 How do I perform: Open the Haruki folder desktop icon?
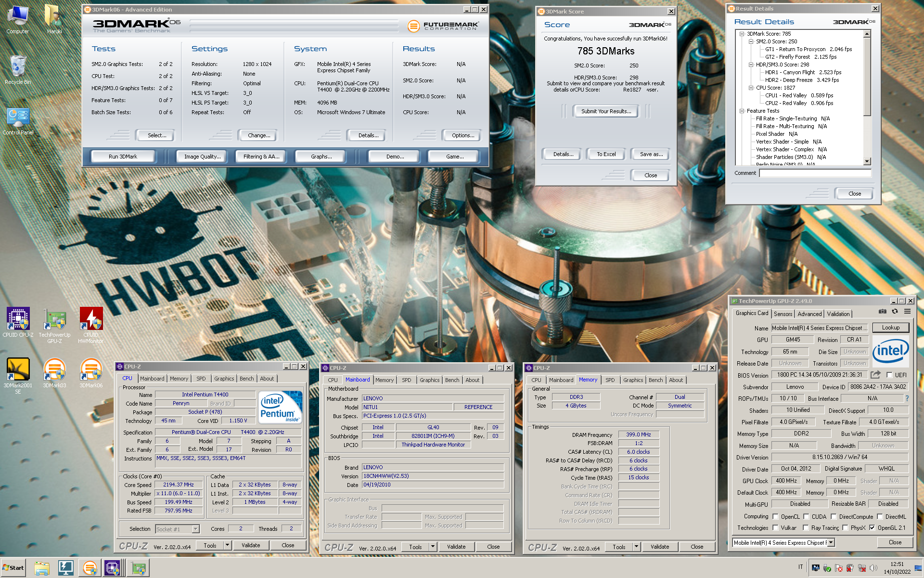54,19
